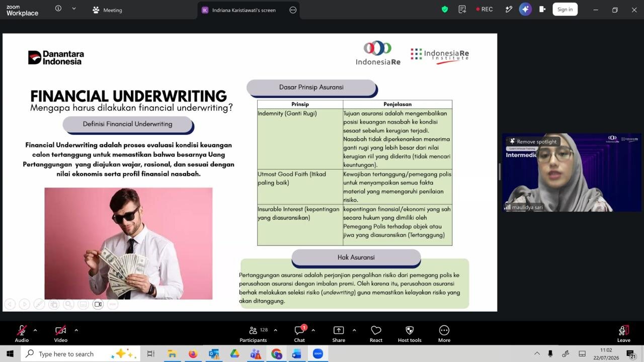Click Remove spotlight on the video tile
644x362 pixels.
[x=533, y=142]
